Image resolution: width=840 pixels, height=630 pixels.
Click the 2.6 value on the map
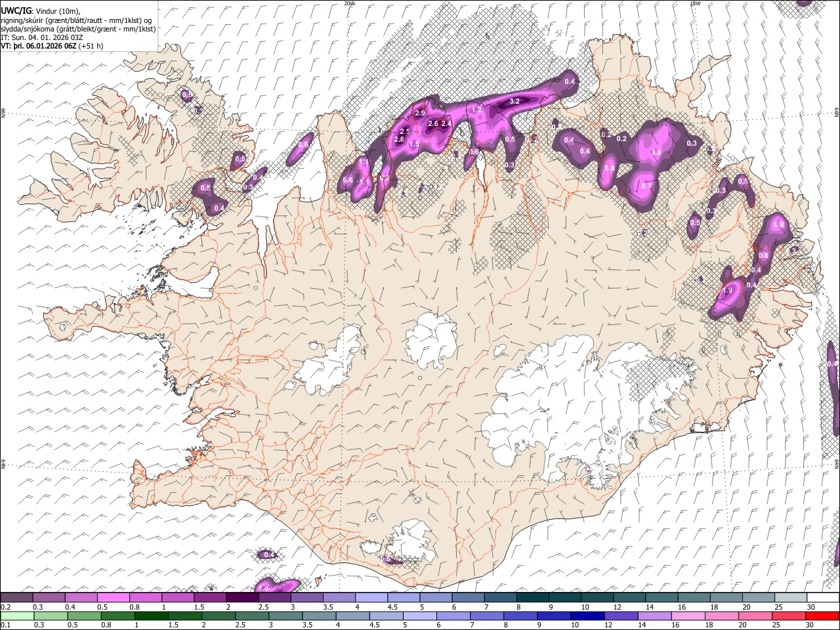tap(433, 123)
